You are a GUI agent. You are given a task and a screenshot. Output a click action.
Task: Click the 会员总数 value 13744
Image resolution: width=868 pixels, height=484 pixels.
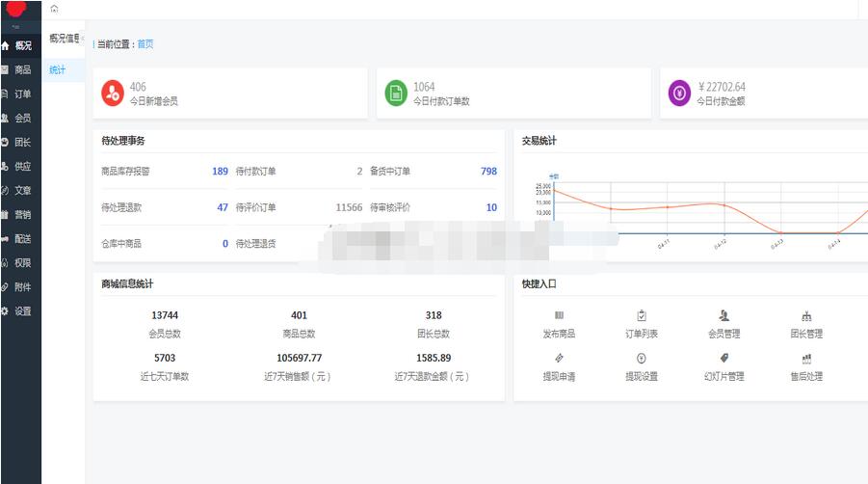point(165,315)
